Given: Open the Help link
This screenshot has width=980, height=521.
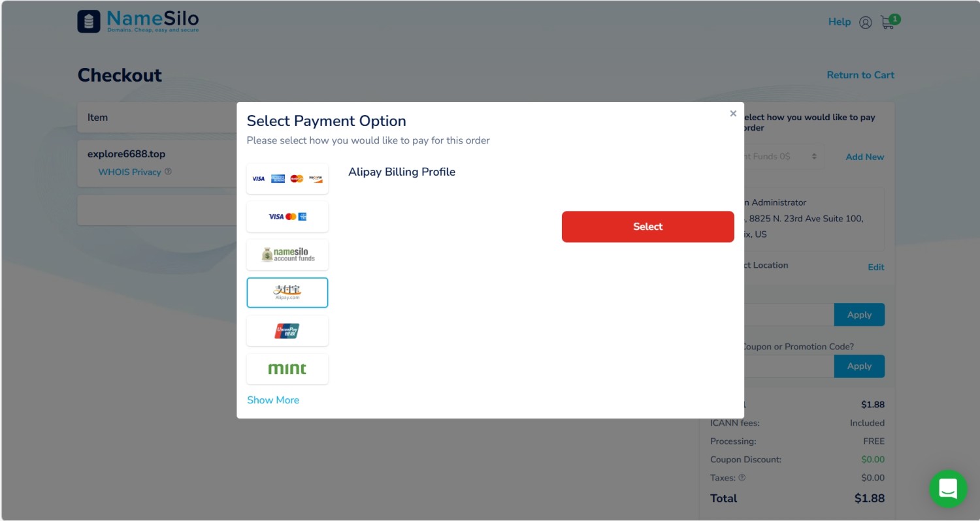Looking at the screenshot, I should pyautogui.click(x=840, y=22).
